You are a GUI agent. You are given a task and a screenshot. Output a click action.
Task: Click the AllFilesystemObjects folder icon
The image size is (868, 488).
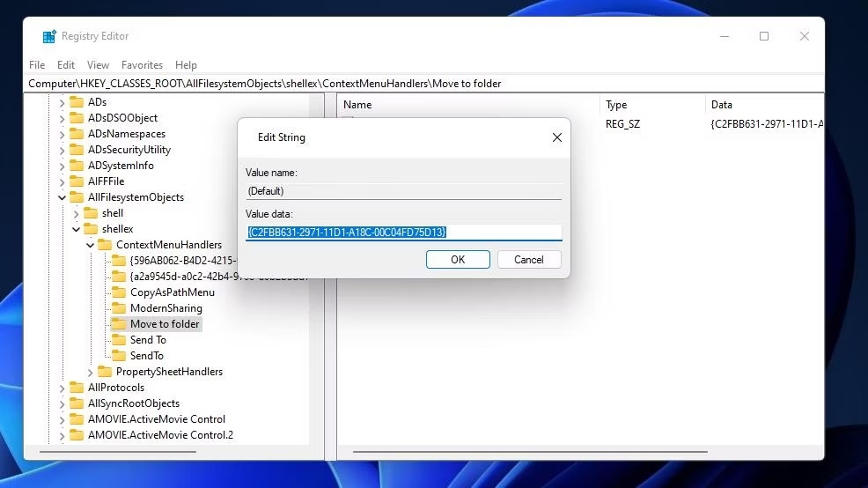click(x=77, y=197)
